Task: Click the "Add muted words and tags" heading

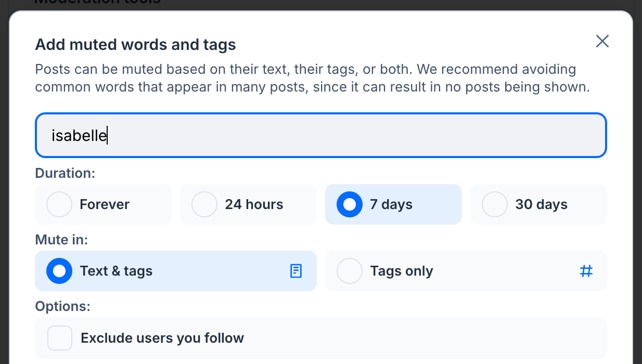Action: 135,45
